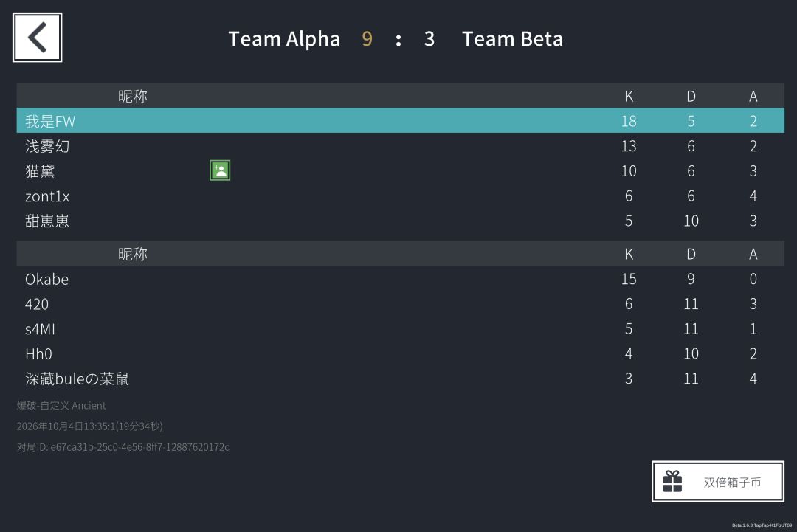
Task: Click the Team Alpha title
Action: click(284, 39)
